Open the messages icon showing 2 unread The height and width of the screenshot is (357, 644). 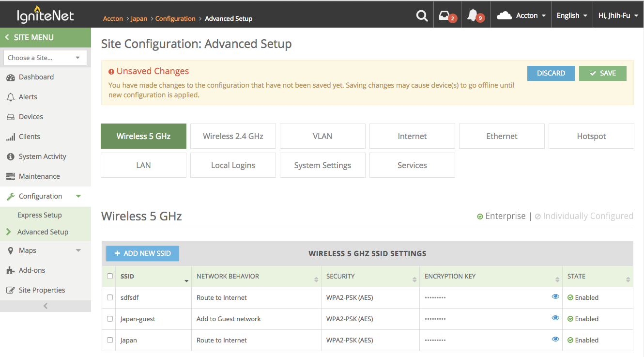click(445, 15)
